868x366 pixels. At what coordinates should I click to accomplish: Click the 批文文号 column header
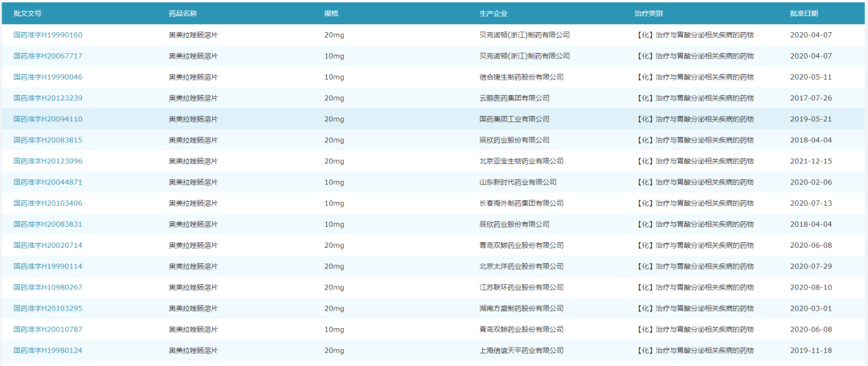[x=27, y=14]
